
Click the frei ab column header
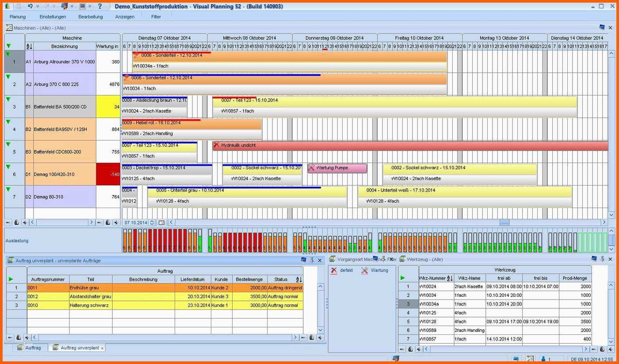coord(504,278)
